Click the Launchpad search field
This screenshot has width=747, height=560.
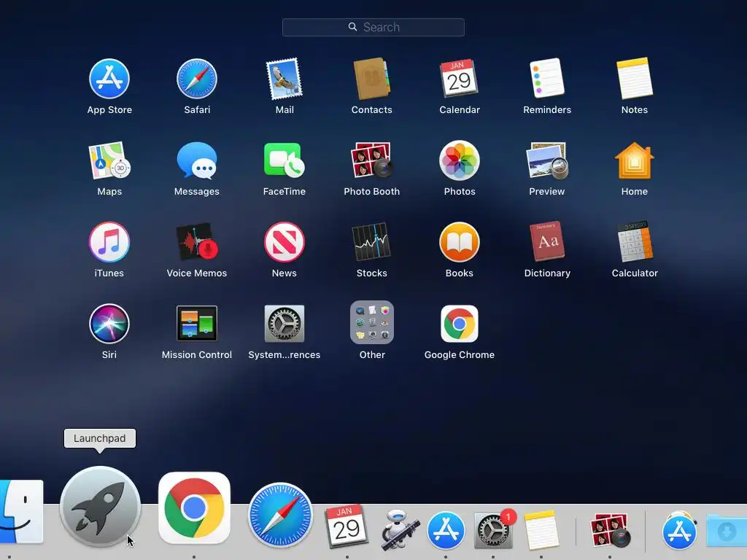(x=373, y=27)
